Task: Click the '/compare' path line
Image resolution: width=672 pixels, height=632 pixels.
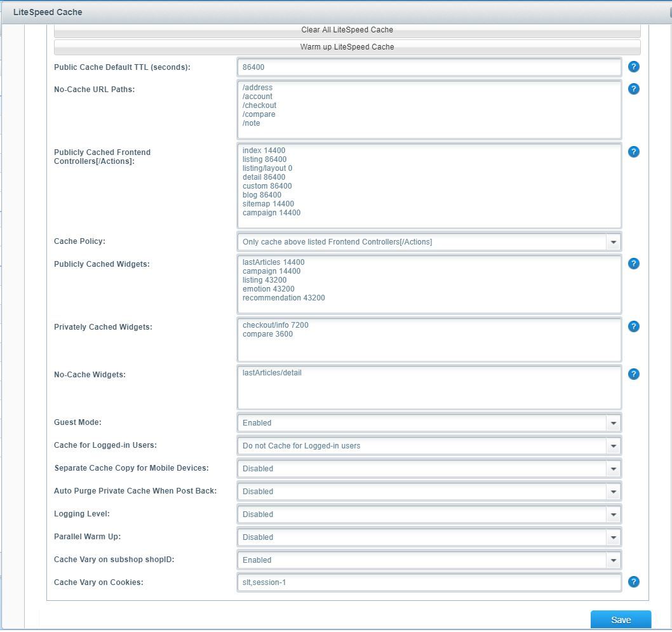Action: pos(259,114)
